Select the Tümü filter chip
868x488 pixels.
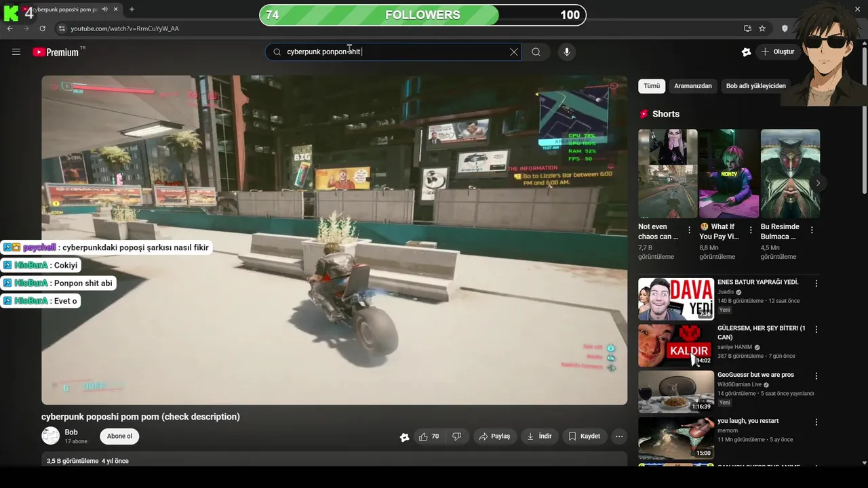(652, 86)
